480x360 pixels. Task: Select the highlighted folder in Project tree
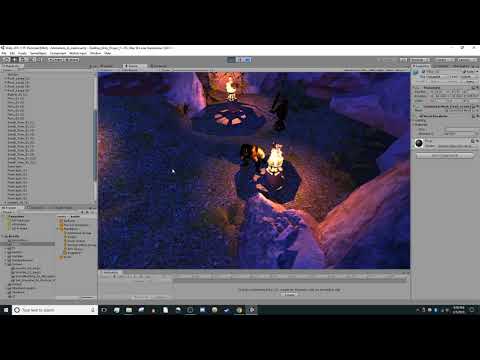tap(28, 244)
